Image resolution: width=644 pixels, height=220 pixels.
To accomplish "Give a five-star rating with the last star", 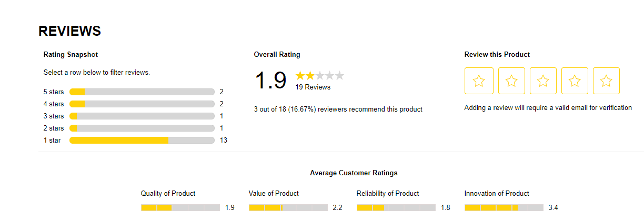I will (x=606, y=81).
